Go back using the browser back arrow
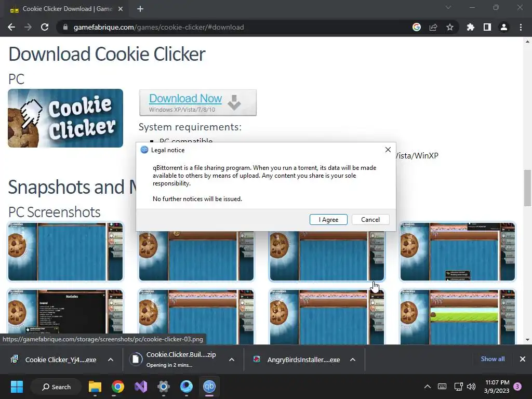The width and height of the screenshot is (532, 399). [x=11, y=27]
